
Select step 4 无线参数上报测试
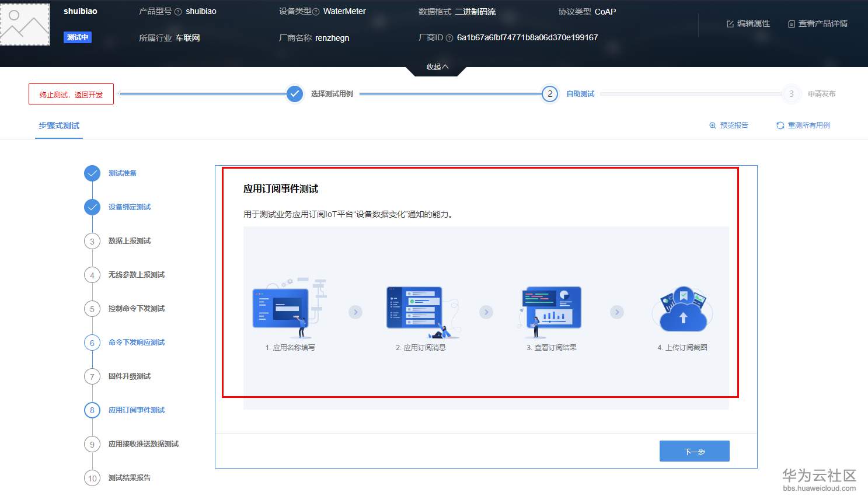point(126,275)
